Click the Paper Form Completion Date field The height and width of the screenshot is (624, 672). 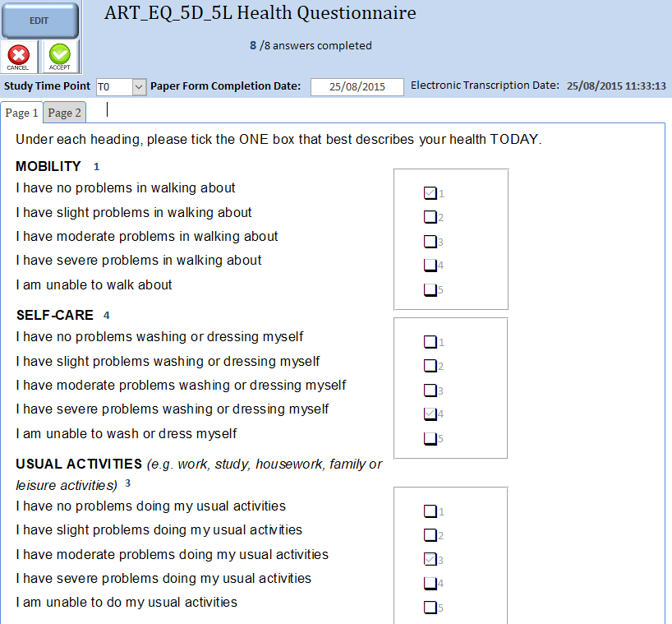click(x=357, y=86)
